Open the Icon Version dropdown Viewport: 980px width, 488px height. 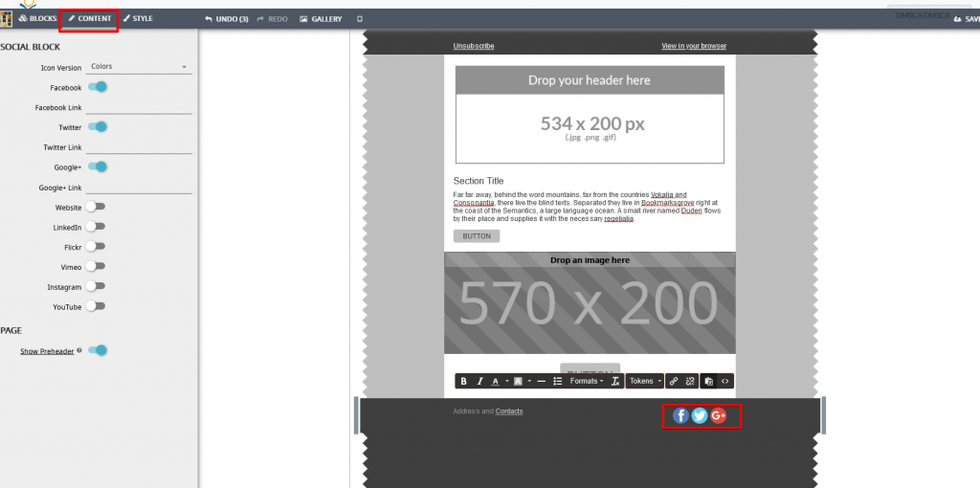pyautogui.click(x=139, y=66)
